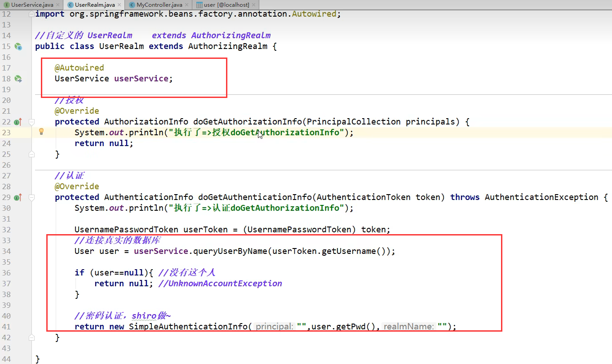Click the UserService type on line 18

point(82,79)
